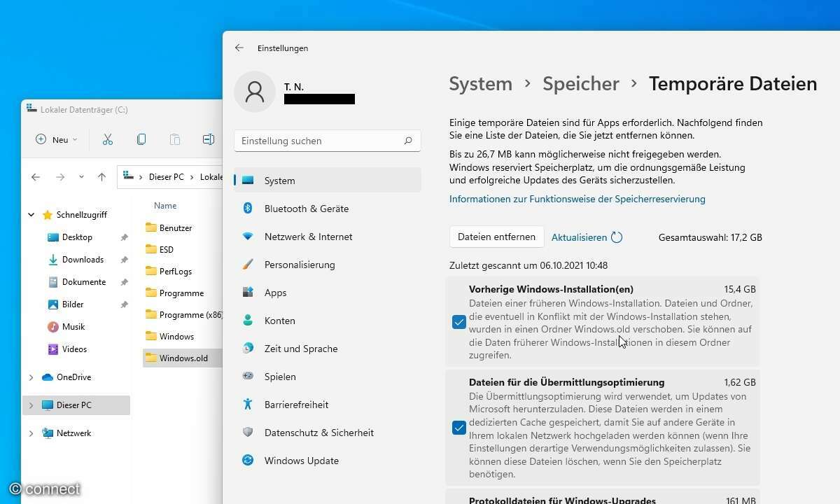Click the Spielen gamepad icon
840x504 pixels.
coord(248,376)
